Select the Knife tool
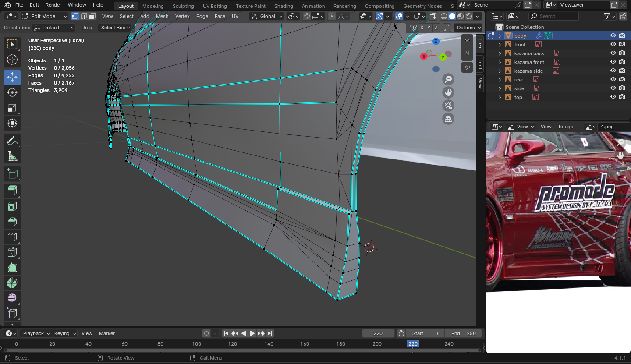 coord(12,252)
